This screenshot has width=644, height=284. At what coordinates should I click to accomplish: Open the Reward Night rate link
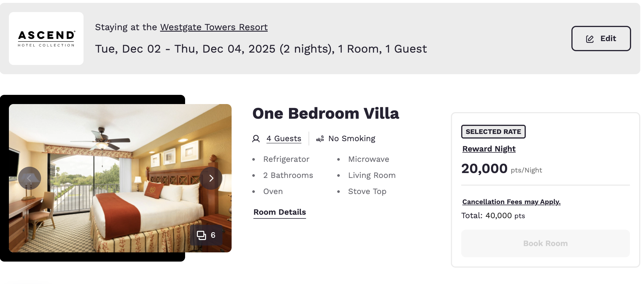[x=488, y=149]
